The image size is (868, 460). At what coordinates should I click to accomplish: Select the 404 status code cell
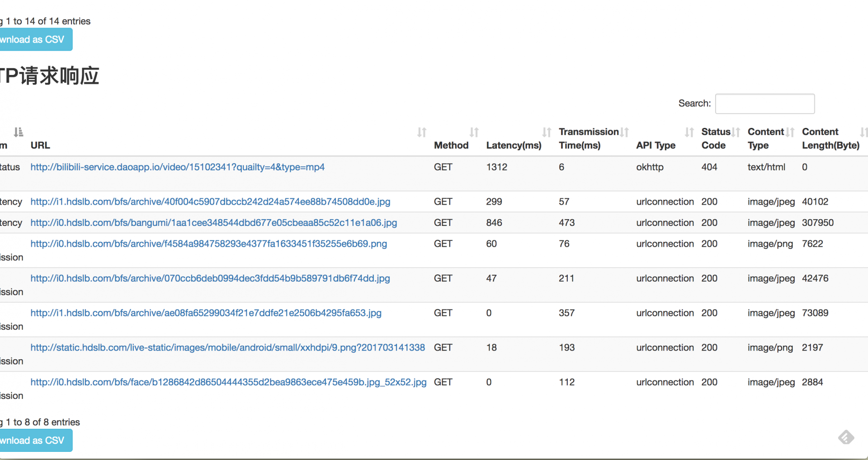(x=709, y=167)
